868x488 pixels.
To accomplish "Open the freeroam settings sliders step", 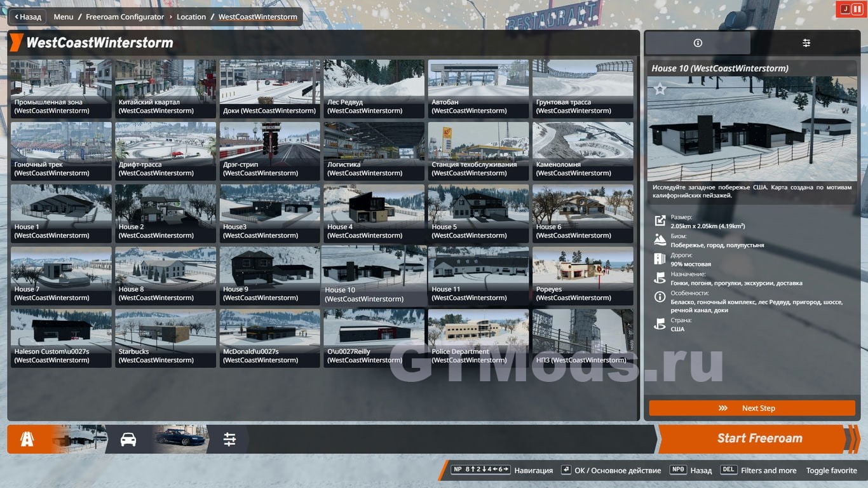I will (229, 439).
